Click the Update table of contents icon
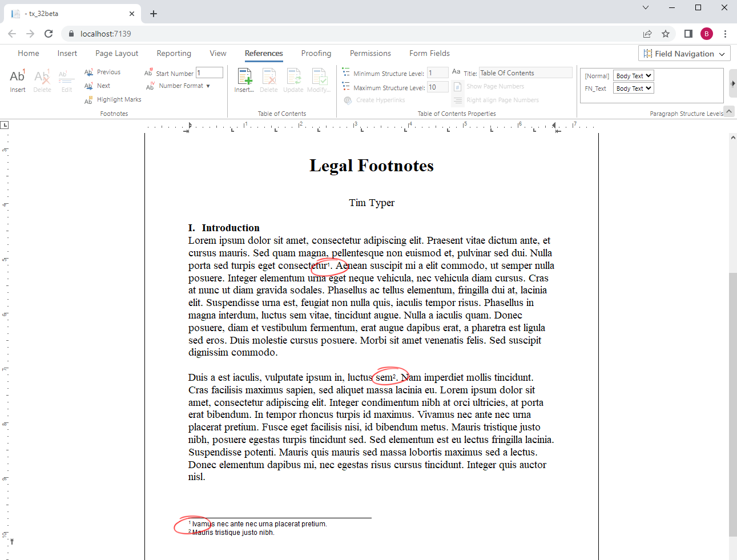The height and width of the screenshot is (560, 737). pos(293,80)
